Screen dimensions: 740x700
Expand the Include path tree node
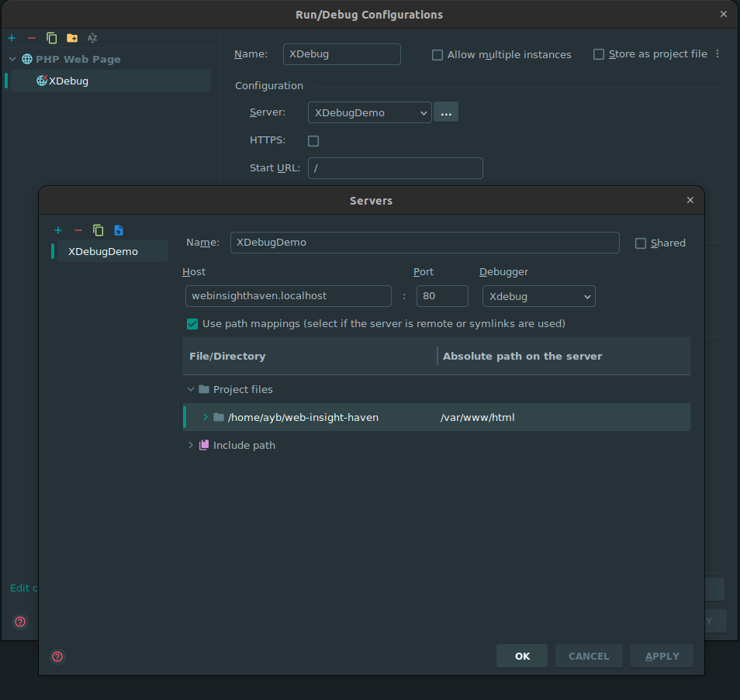191,445
